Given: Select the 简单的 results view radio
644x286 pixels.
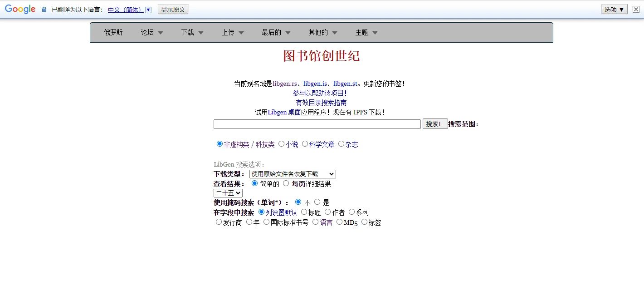Looking at the screenshot, I should point(254,183).
